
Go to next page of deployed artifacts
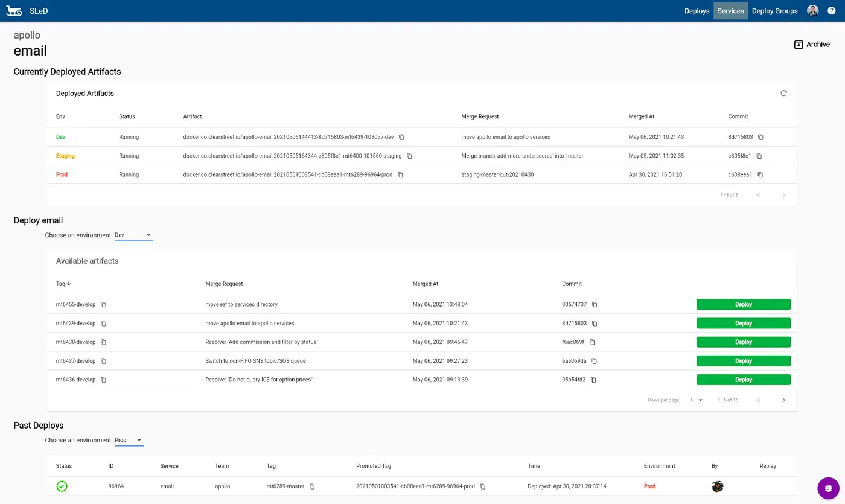(783, 194)
